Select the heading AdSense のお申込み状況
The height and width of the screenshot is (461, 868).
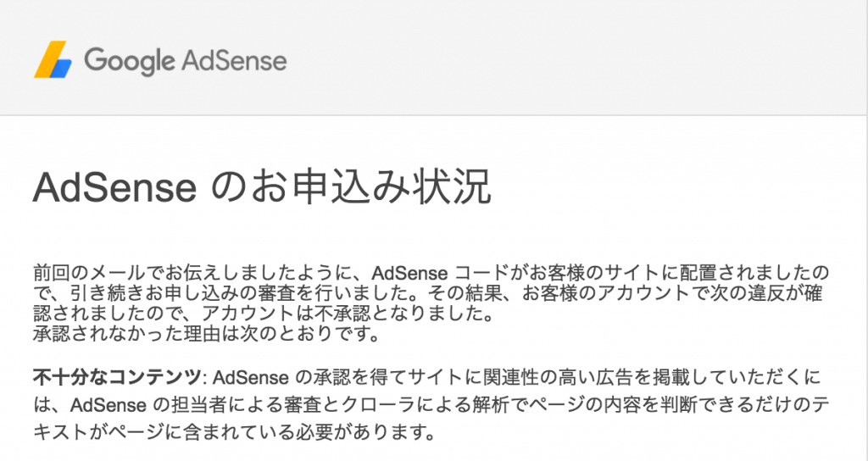pos(263,186)
